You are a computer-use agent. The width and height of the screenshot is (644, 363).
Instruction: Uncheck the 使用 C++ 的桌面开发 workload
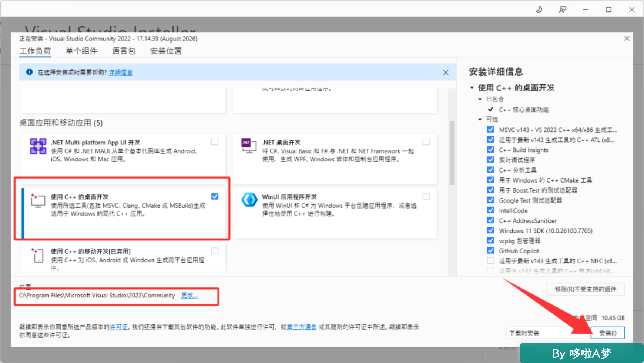coord(215,196)
